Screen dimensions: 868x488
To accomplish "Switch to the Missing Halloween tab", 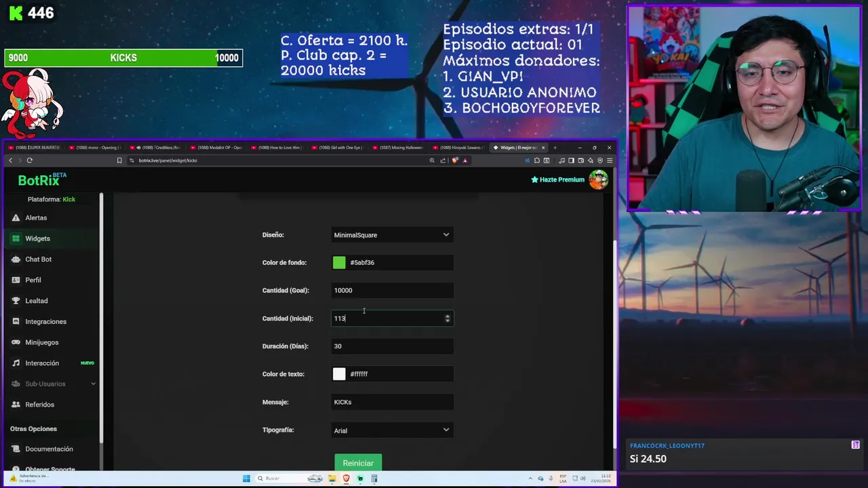I will click(399, 148).
